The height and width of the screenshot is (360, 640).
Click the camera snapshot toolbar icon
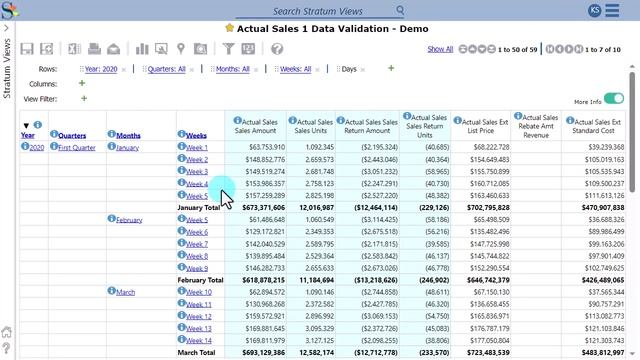pyautogui.click(x=200, y=49)
